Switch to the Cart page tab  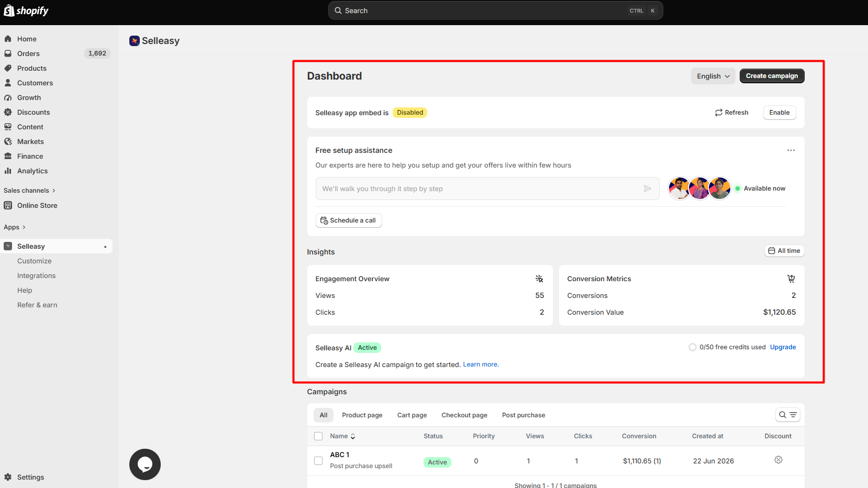412,415
